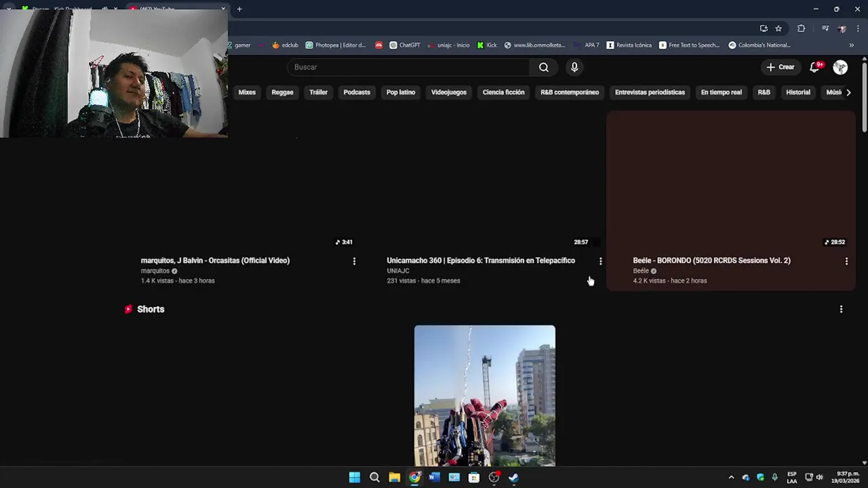The height and width of the screenshot is (488, 868).
Task: Select the En tiempo real chip
Action: (x=721, y=92)
